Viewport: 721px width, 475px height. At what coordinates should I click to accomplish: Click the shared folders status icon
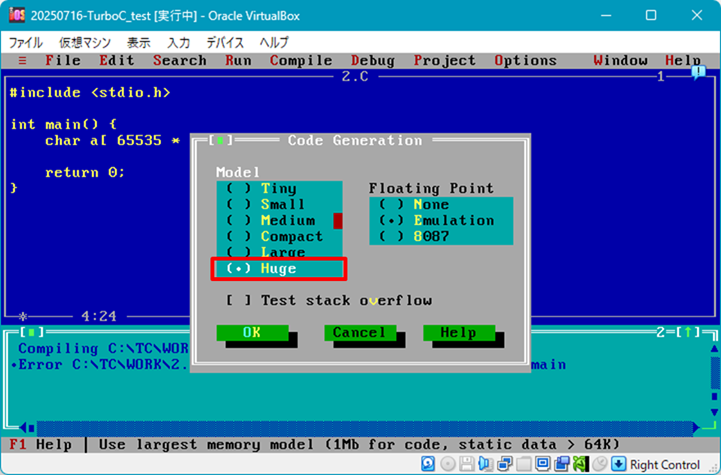(x=523, y=464)
